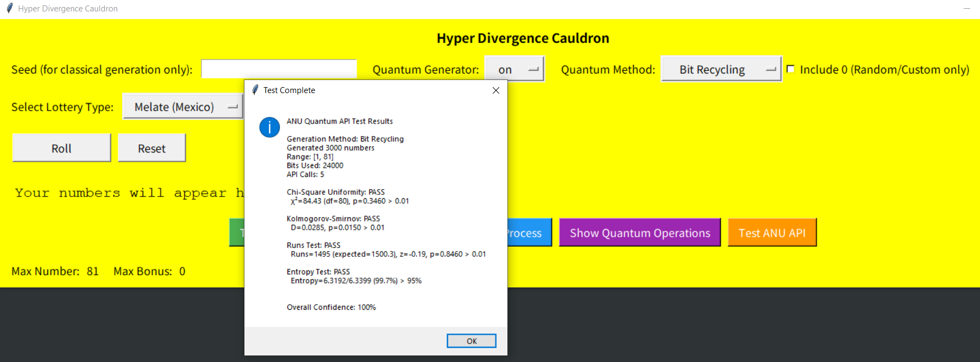Viewport: 980px width, 362px height.
Task: Click the 'API Calls: 5' text
Action: pos(305,174)
